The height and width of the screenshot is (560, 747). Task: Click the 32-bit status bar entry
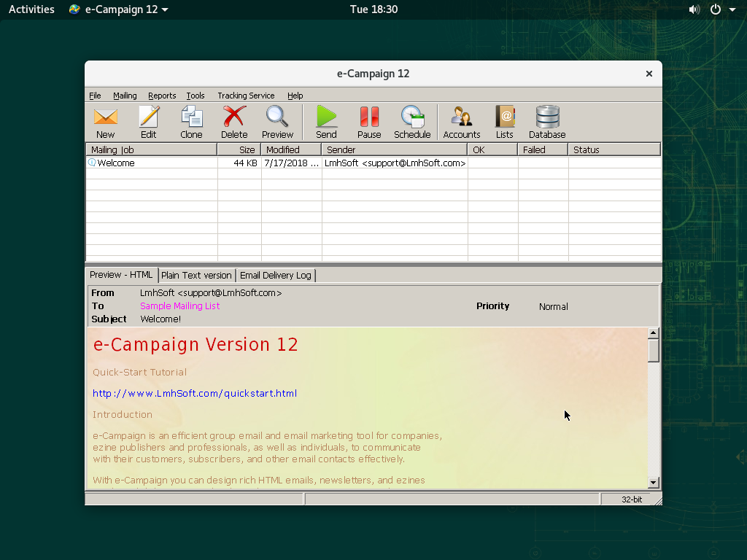(x=632, y=499)
